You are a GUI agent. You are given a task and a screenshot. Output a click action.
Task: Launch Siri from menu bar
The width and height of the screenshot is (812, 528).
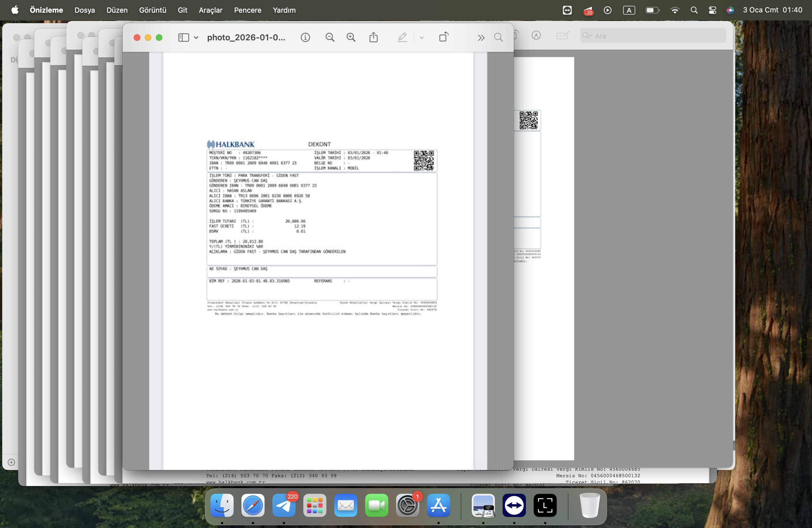[730, 10]
